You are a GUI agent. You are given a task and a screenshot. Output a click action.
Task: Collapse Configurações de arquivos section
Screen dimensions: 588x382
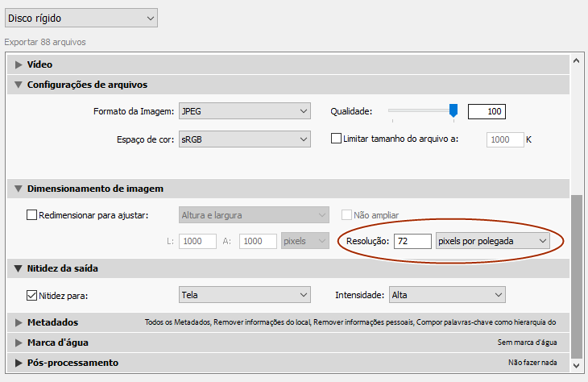(x=19, y=85)
